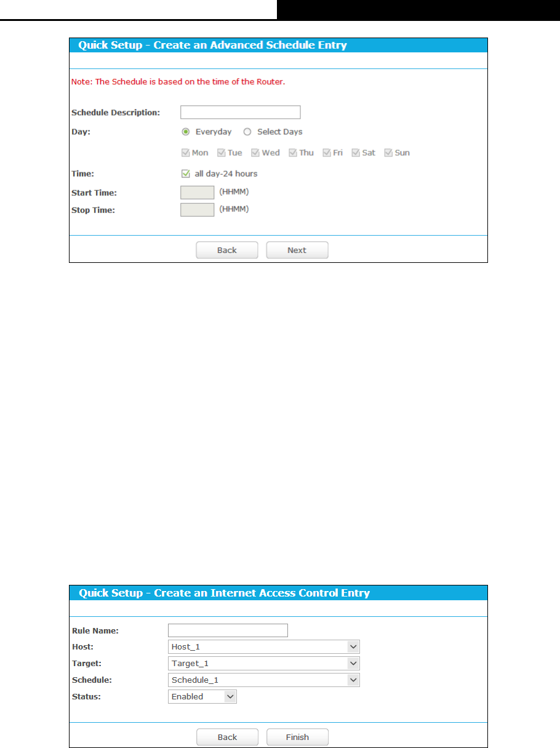Screen dimensions: 560x748
Task: Choose the Select Days radio option
Action: tap(247, 132)
